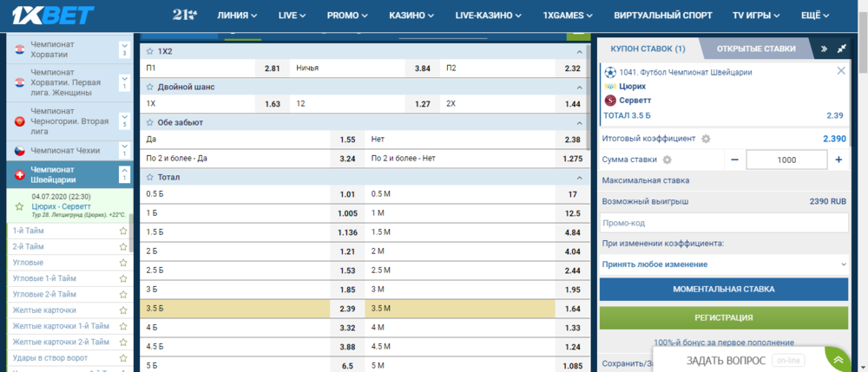Expand Чемпионат Черногории. Вторая лига list

coord(124,121)
